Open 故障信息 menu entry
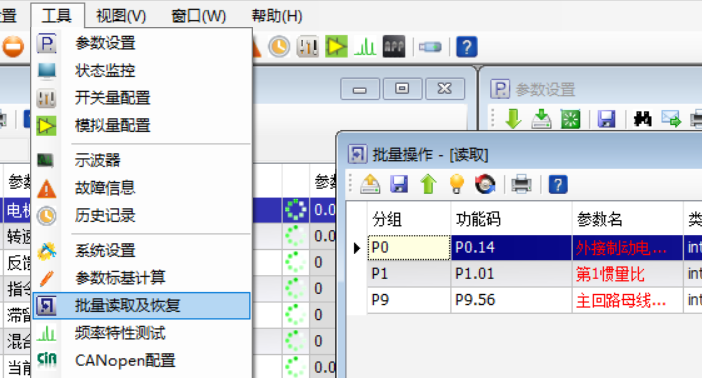Screen dimensions: 702x378 pos(141,188)
